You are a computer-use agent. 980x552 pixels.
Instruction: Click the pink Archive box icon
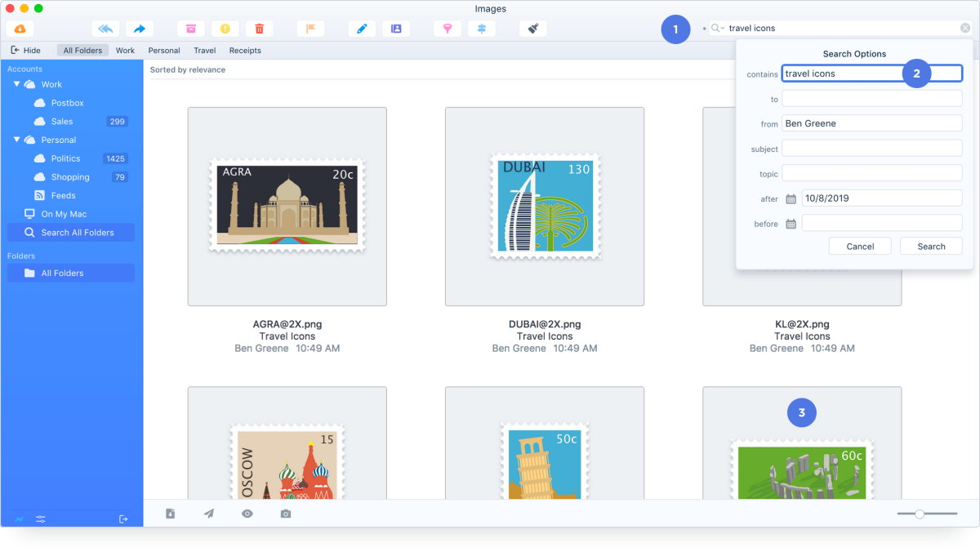(x=190, y=29)
